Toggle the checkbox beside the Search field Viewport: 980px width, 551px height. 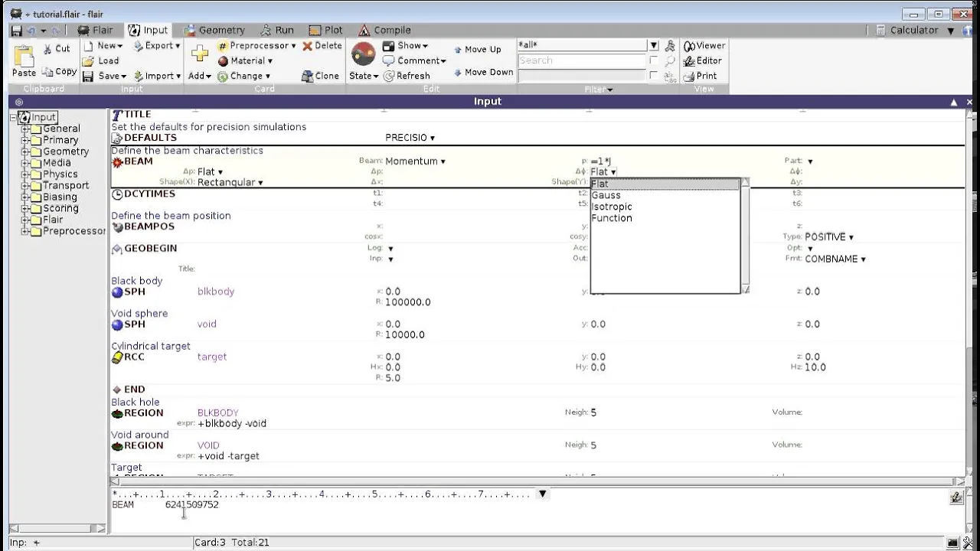653,60
